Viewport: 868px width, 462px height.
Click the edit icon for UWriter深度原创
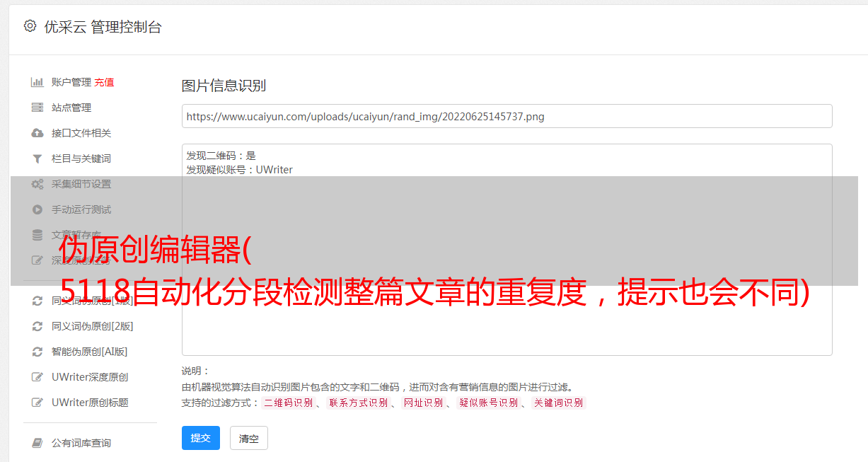(37, 377)
